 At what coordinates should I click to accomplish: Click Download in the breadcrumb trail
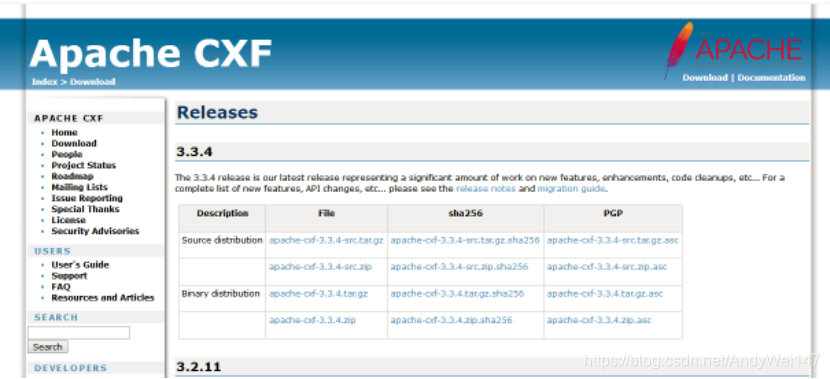coord(93,82)
